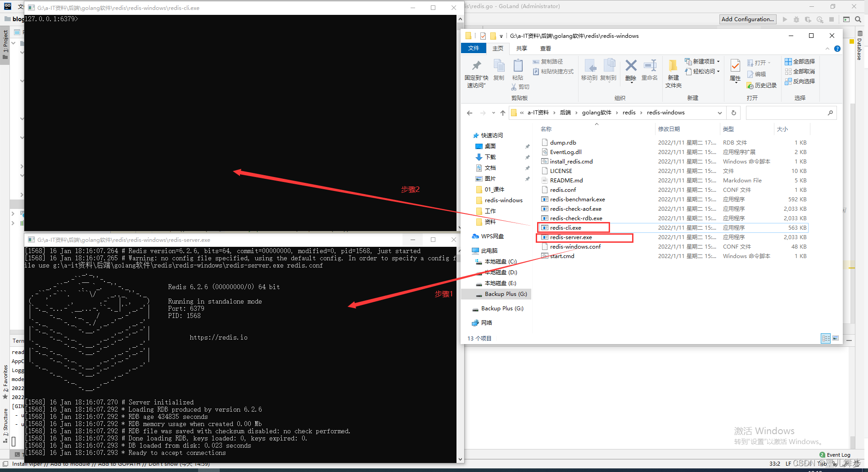The image size is (868, 472).
Task: Expand the New item (新建项目) dropdown
Action: tap(719, 62)
